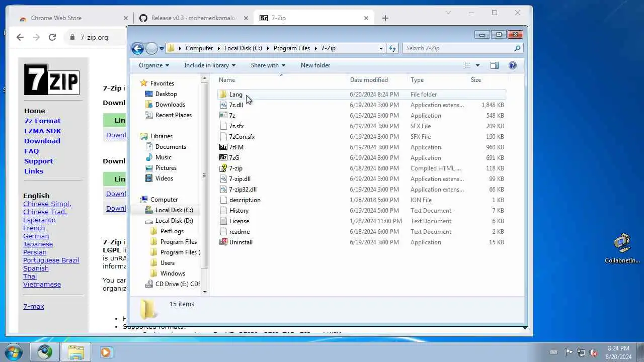The width and height of the screenshot is (644, 362).
Task: Click the FAQ link on 7-zip.org
Action: [31, 151]
